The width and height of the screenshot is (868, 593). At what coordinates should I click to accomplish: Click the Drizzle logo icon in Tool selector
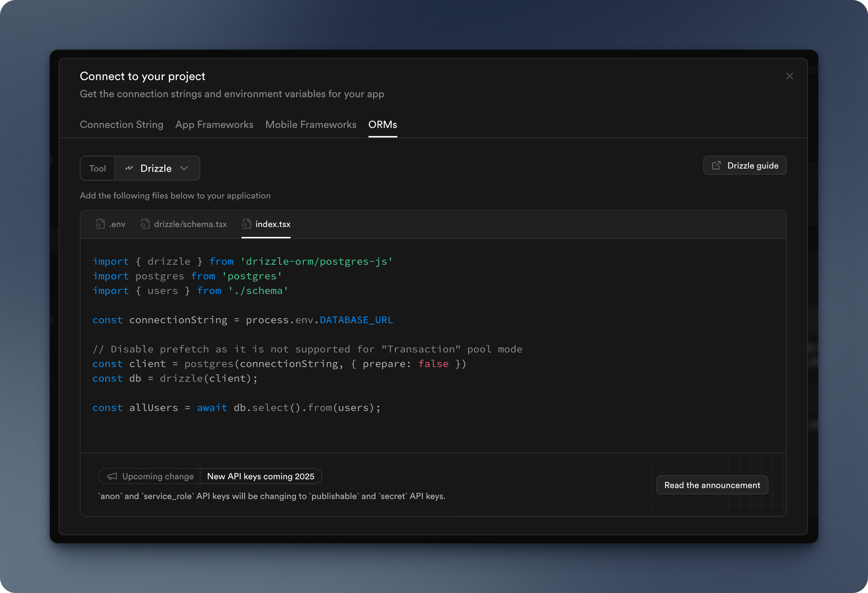(x=129, y=168)
